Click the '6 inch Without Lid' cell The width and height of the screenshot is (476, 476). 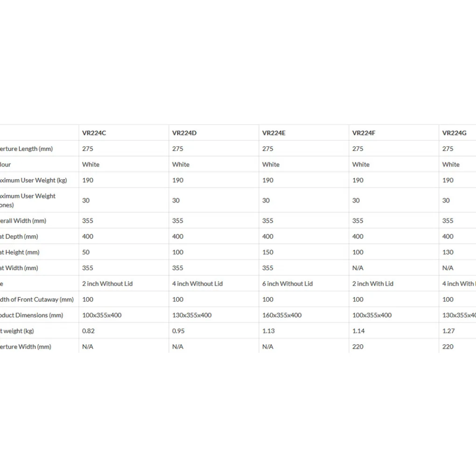point(287,284)
